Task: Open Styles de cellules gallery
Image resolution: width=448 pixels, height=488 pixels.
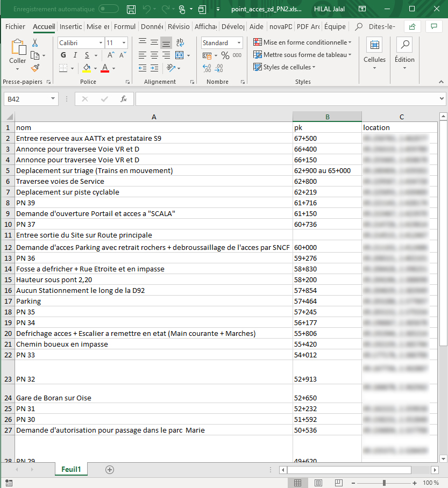Action: coord(285,67)
